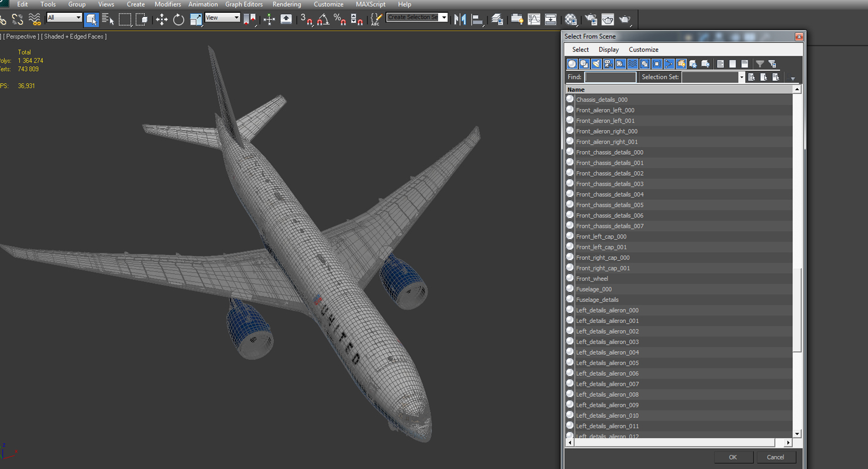Image resolution: width=868 pixels, height=469 pixels.
Task: Toggle Window/Crossing selection mode
Action: coord(142,19)
